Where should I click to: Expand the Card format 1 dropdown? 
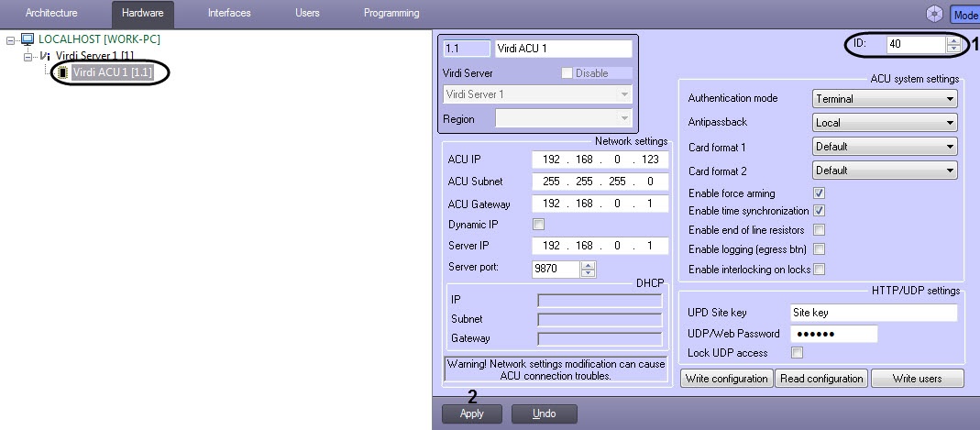coord(885,147)
